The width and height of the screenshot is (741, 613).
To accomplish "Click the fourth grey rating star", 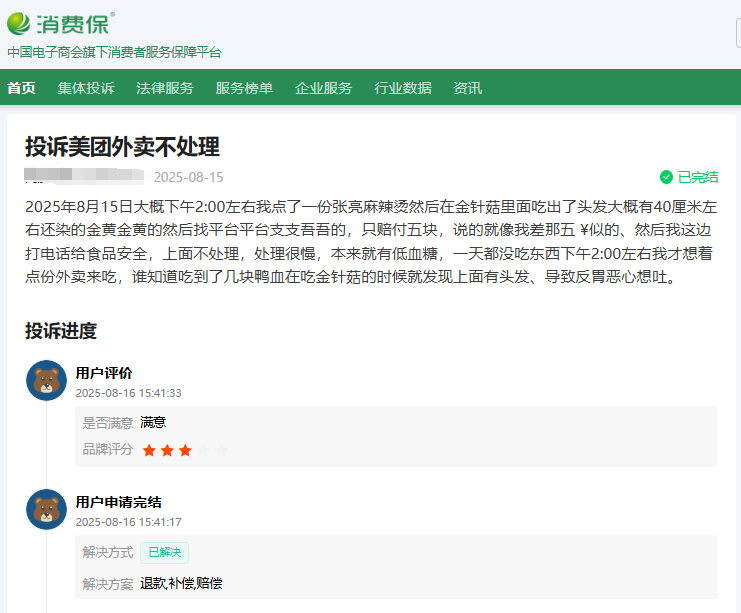I will coord(203,450).
